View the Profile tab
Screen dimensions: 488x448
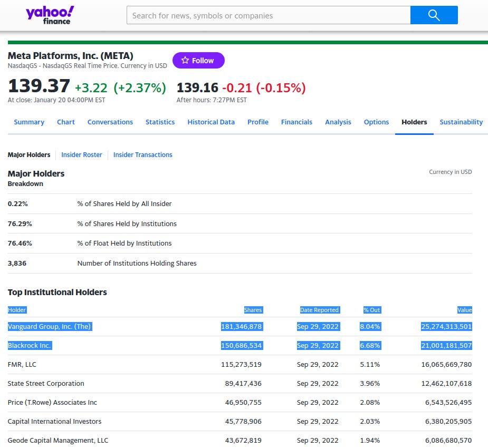[257, 122]
